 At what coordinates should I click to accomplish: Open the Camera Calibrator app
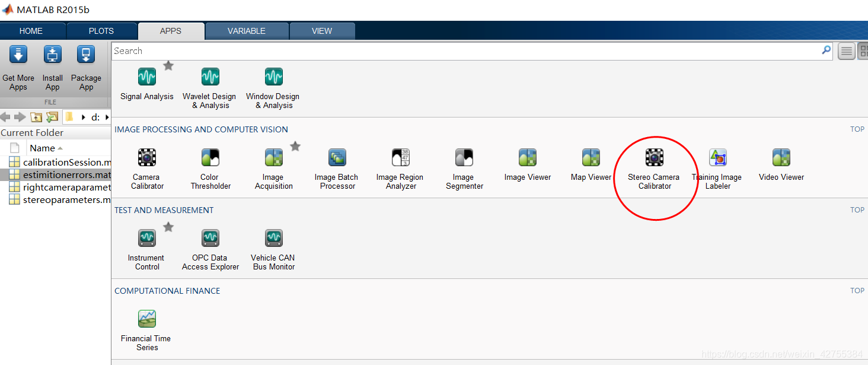point(146,168)
